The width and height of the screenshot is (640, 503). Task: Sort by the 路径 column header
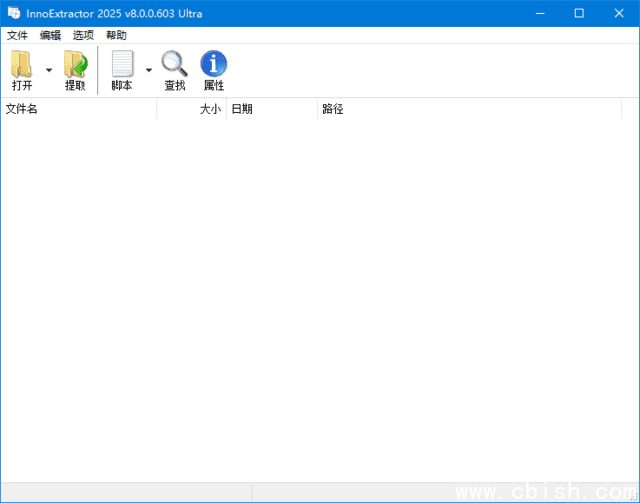click(x=470, y=109)
